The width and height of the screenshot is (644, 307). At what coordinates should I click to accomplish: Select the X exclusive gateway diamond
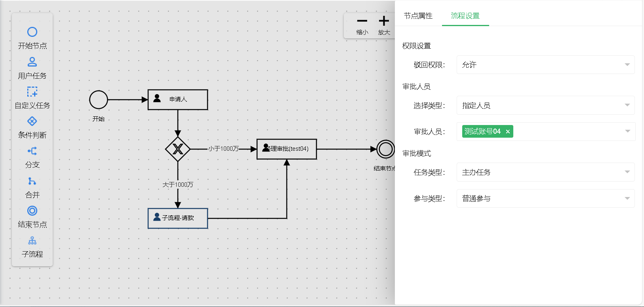click(x=178, y=149)
